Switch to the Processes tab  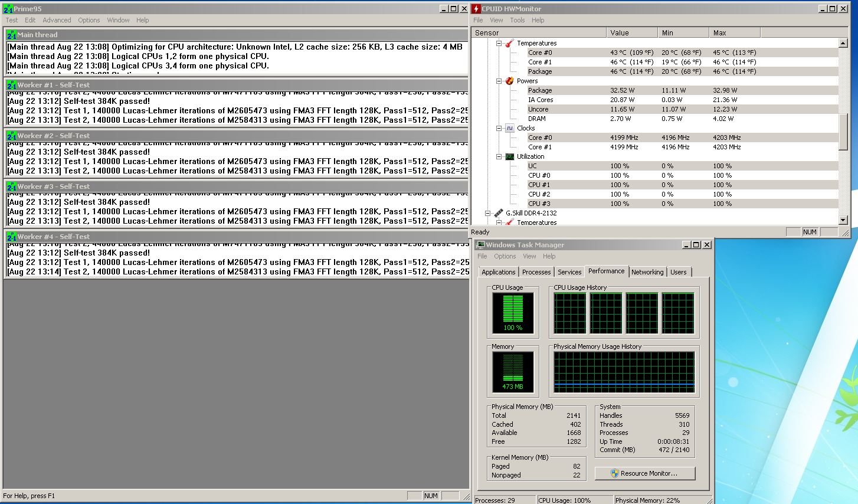click(x=536, y=272)
